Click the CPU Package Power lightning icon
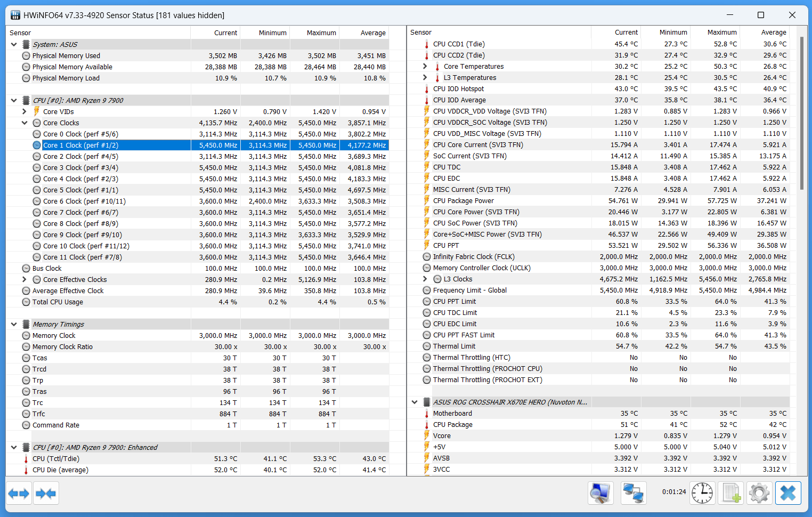Image resolution: width=812 pixels, height=517 pixels. 426,200
